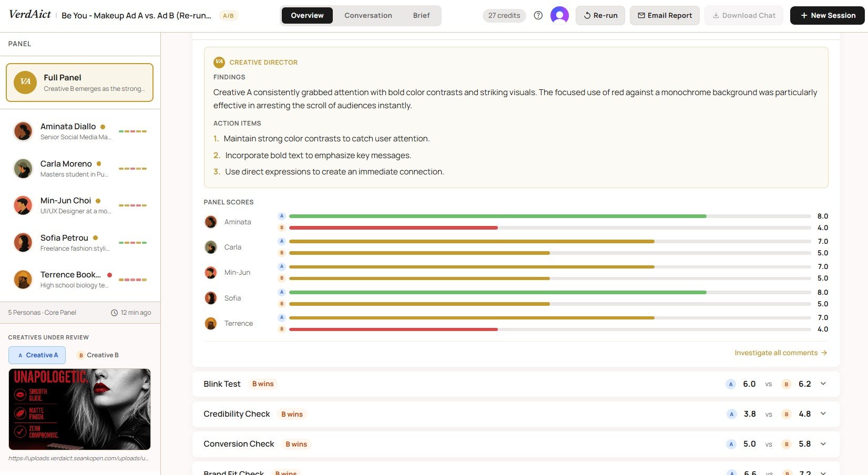Select Min-Jun Choi persona entry
This screenshot has width=868, height=475.
80,205
